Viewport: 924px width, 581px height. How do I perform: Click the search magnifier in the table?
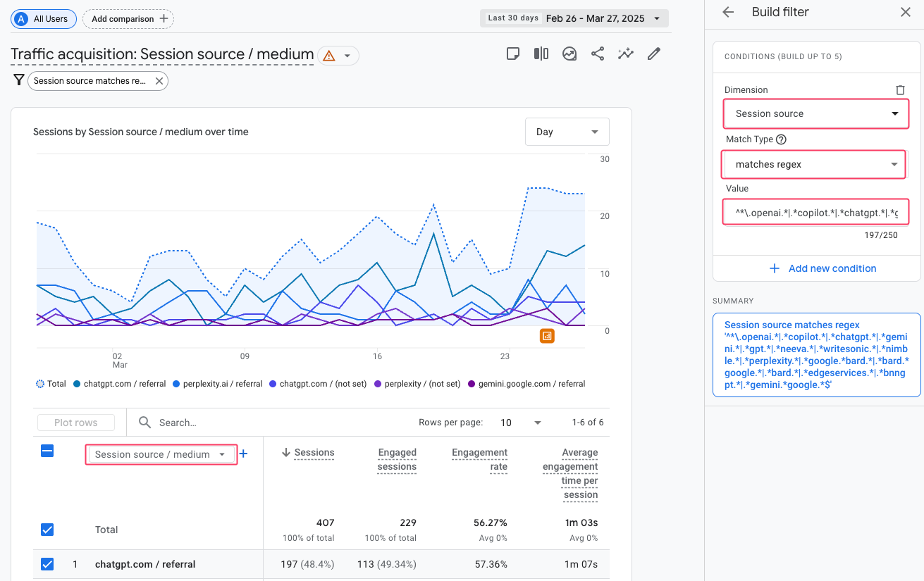coord(144,423)
